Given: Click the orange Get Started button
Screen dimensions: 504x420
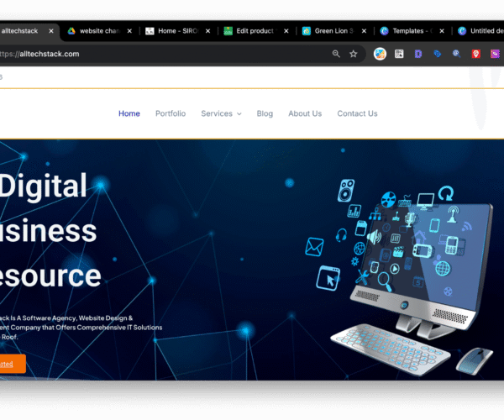Looking at the screenshot, I should tap(13, 364).
